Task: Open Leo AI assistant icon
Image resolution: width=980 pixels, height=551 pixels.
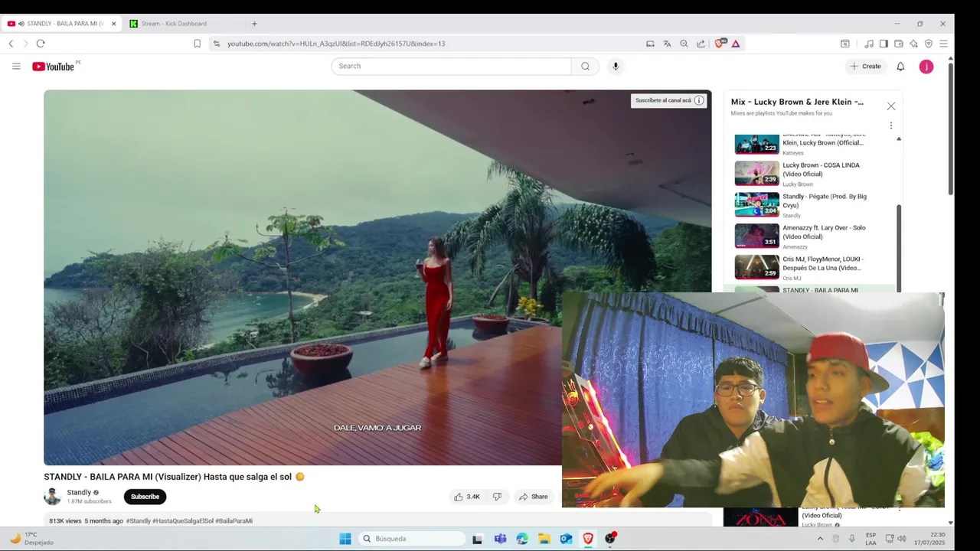Action: [x=913, y=44]
